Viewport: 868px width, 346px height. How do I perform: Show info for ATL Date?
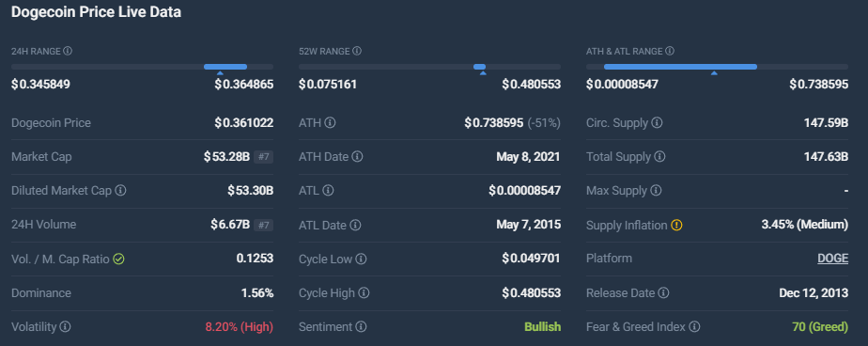(355, 225)
